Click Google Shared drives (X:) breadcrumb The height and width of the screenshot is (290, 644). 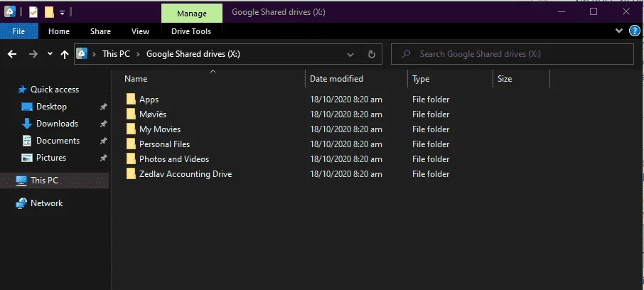point(193,54)
